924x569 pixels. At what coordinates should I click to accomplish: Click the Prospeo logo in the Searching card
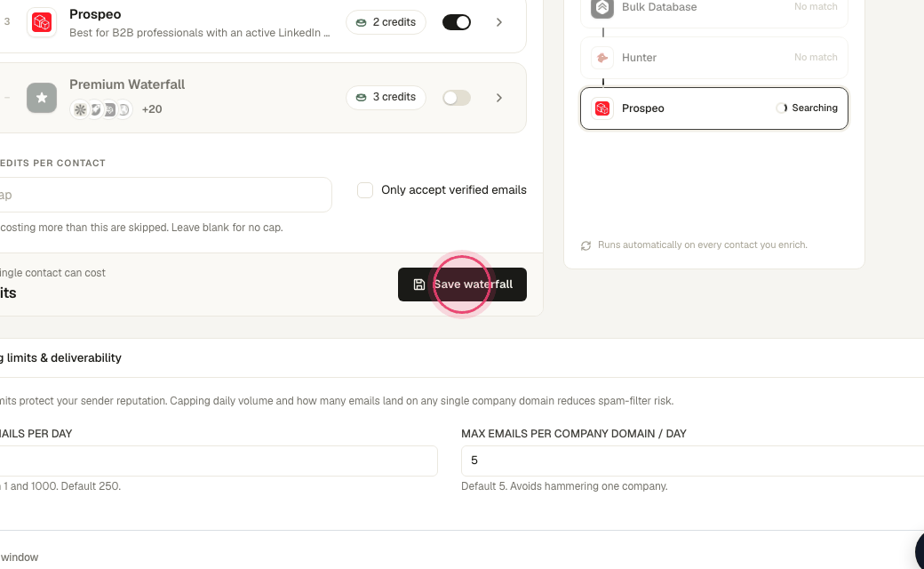[602, 108]
